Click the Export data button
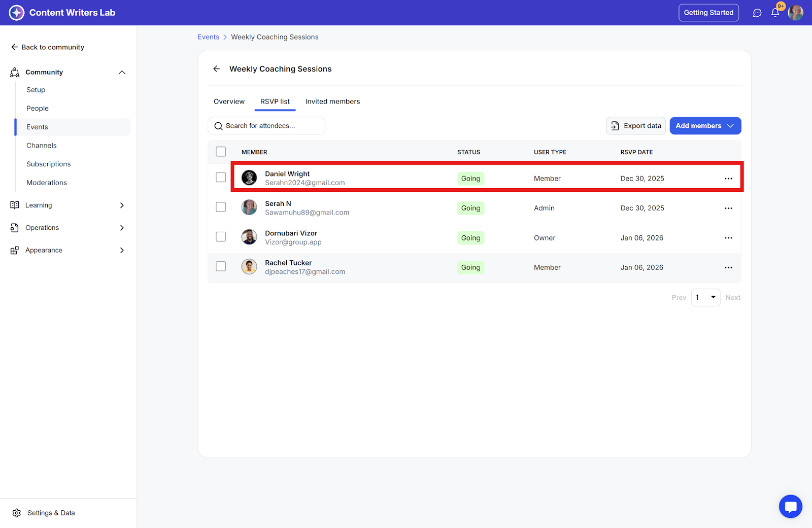 click(635, 126)
